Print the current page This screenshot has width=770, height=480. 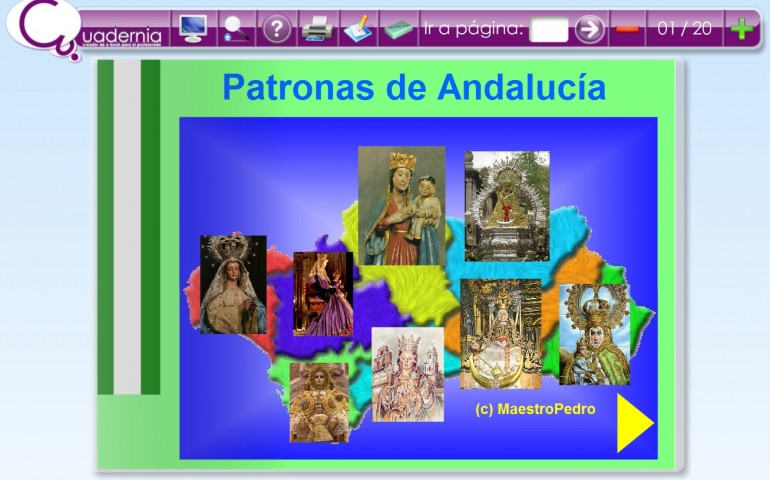[317, 28]
